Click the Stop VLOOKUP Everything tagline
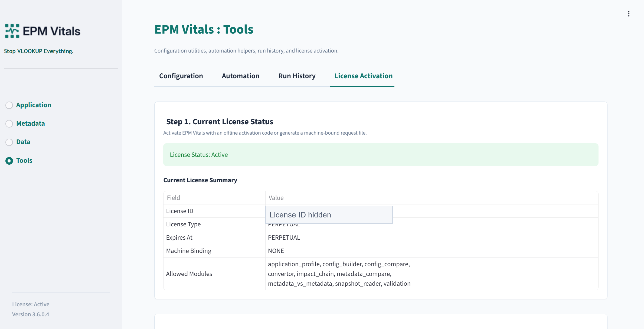 pos(39,51)
